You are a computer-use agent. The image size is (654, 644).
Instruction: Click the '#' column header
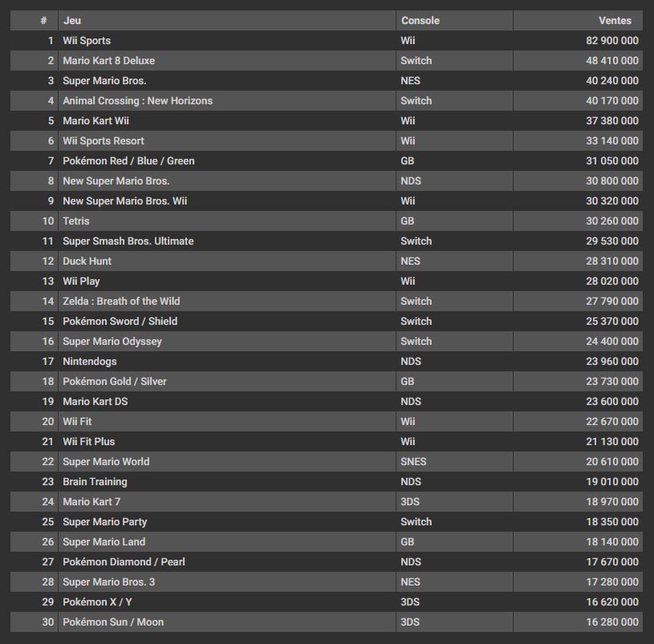pyautogui.click(x=44, y=20)
